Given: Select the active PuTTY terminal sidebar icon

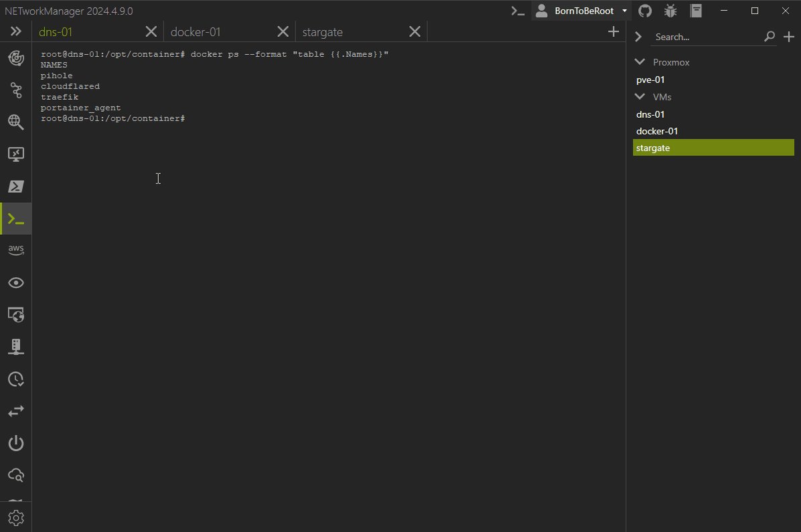Looking at the screenshot, I should point(16,219).
